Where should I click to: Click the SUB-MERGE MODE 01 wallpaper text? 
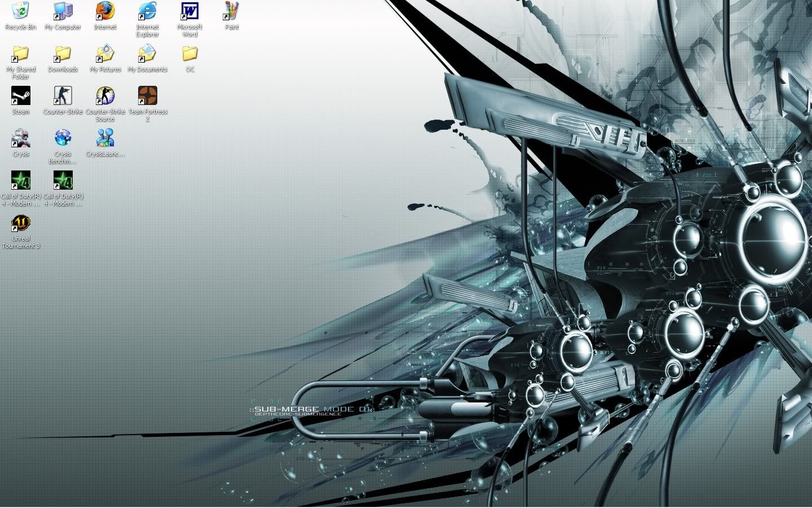coord(310,409)
